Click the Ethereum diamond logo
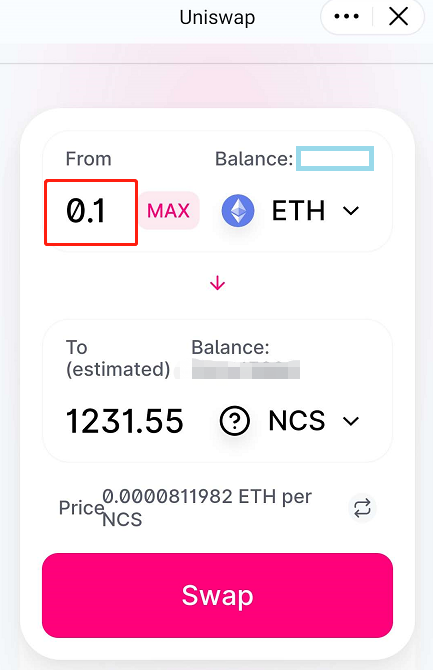 pos(238,211)
